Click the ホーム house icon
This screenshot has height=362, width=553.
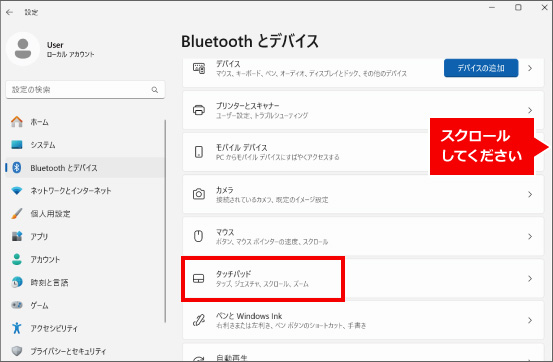tap(17, 122)
